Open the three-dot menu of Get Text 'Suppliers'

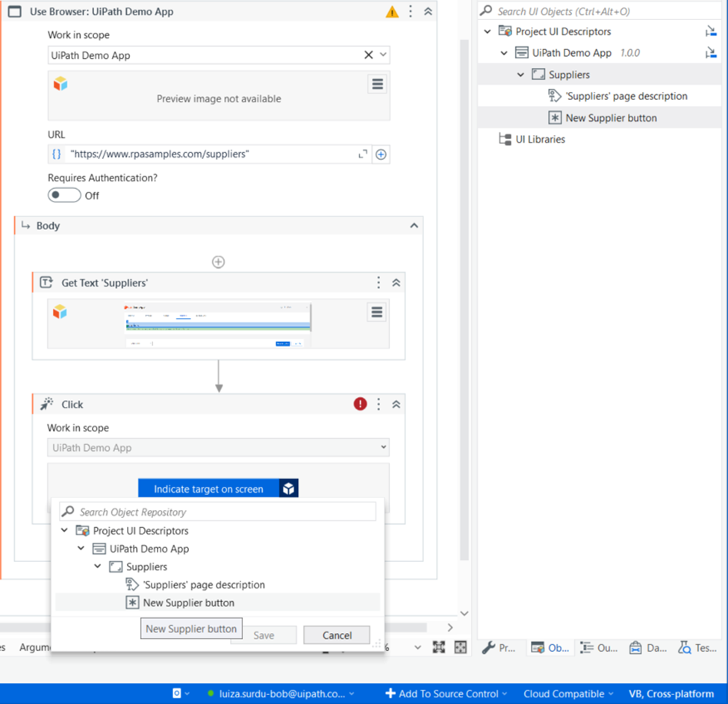click(380, 282)
